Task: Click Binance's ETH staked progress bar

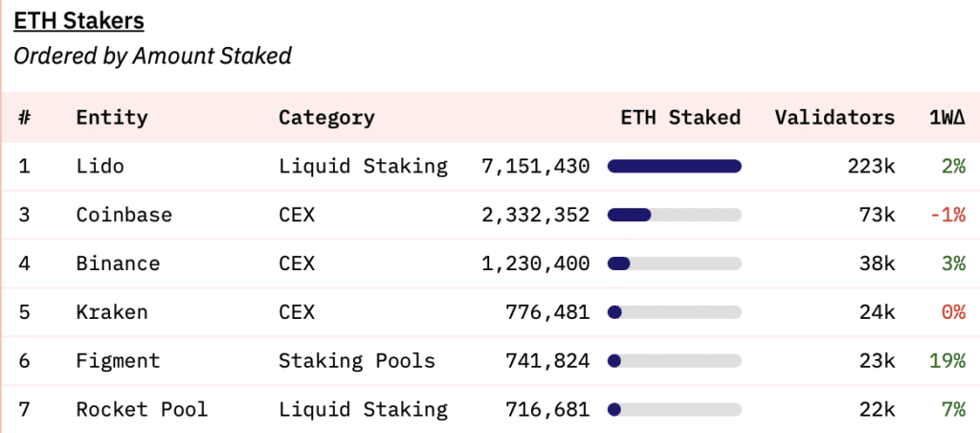Action: click(x=674, y=263)
